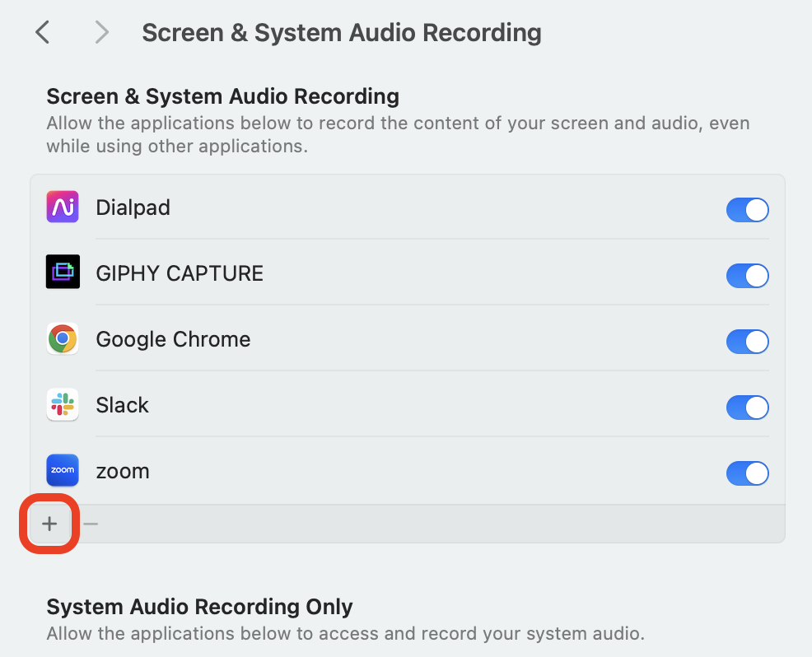Click the bold Screen & System Audio Recording heading

pyautogui.click(x=222, y=96)
